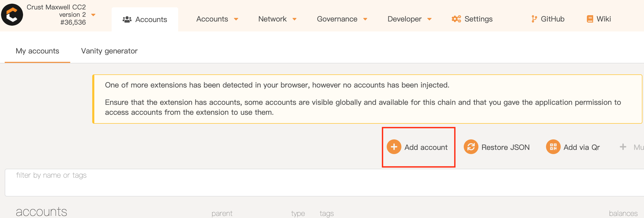644x218 pixels.
Task: Expand the Network dropdown menu
Action: (x=294, y=19)
